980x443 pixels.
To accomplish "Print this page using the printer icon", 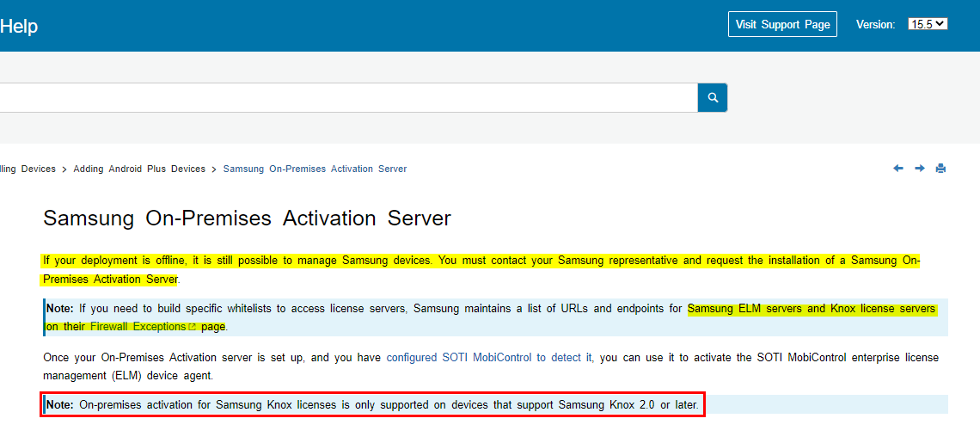I will 940,169.
